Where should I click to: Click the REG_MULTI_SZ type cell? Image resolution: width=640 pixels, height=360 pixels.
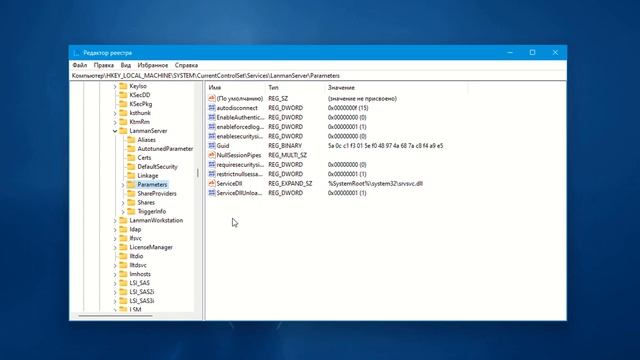(x=287, y=155)
